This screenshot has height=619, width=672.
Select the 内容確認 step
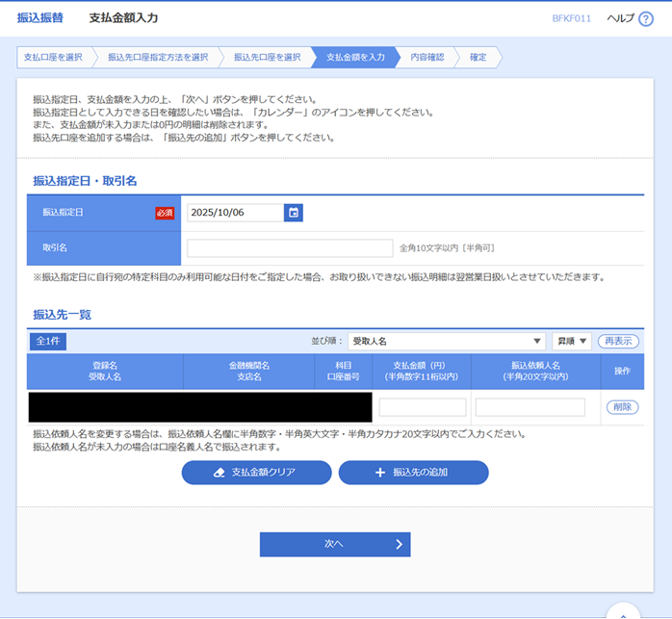pos(426,57)
